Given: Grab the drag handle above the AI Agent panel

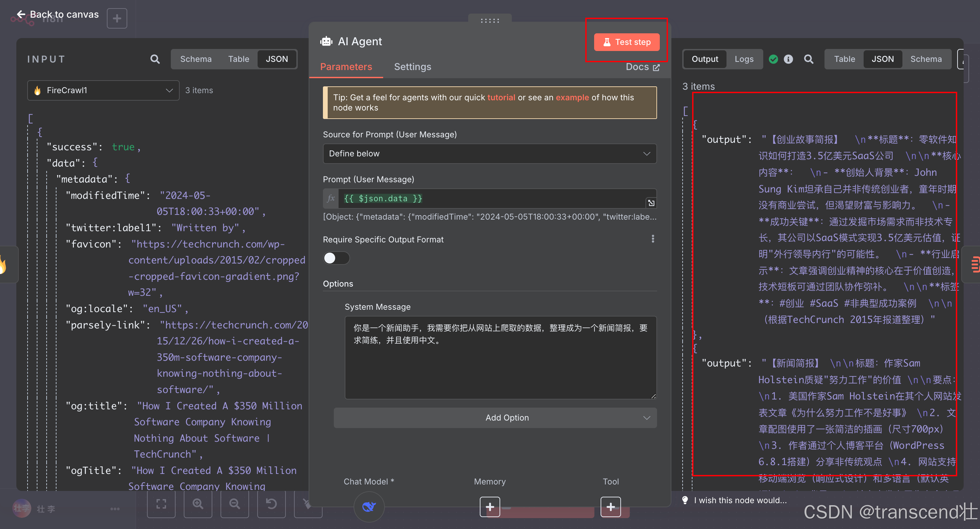Looking at the screenshot, I should [x=490, y=20].
